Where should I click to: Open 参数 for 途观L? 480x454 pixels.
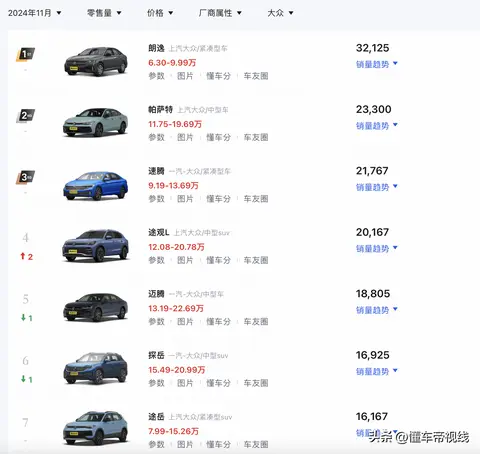(157, 260)
